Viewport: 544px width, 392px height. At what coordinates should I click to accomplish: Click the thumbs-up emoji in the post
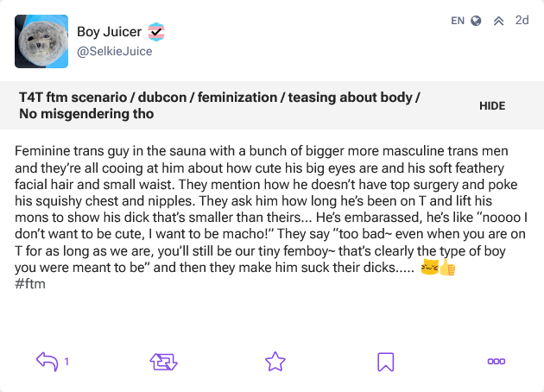[446, 269]
